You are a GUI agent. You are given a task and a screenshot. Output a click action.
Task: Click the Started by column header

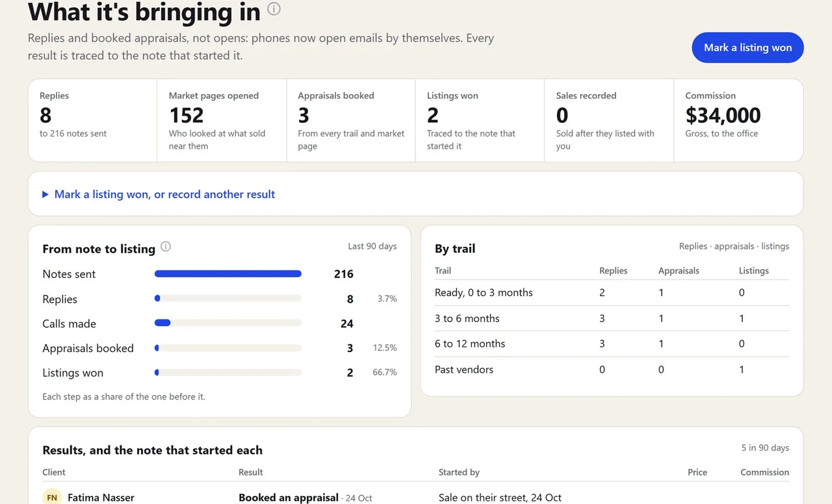459,472
